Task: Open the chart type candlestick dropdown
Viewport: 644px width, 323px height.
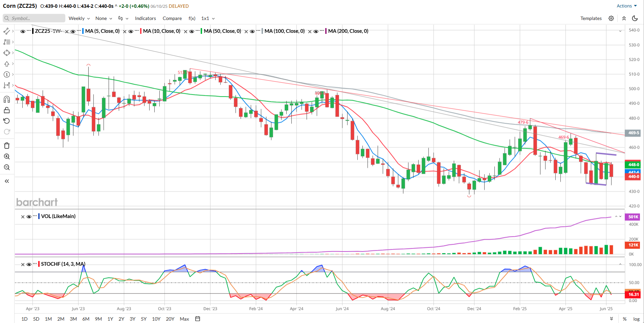Action: (x=123, y=18)
